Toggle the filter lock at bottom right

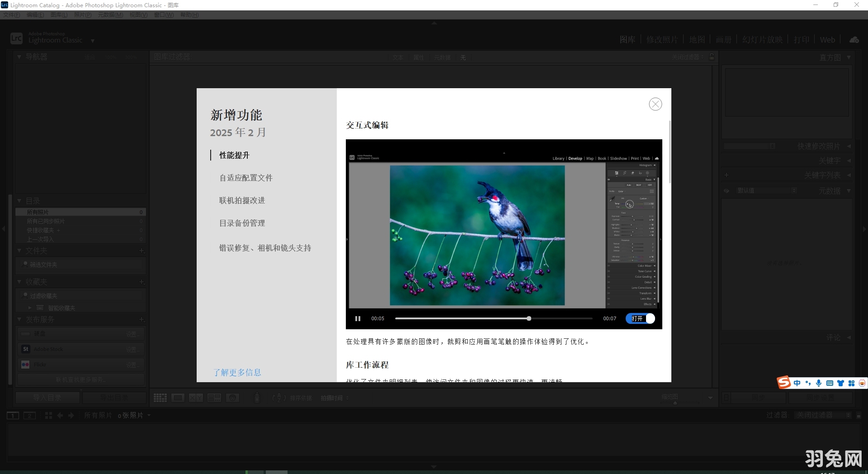(x=859, y=415)
